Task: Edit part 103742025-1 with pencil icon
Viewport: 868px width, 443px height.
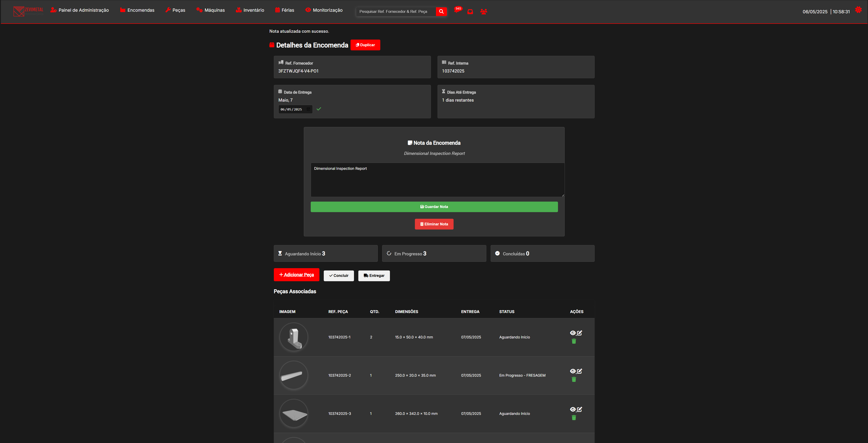Action: pyautogui.click(x=580, y=333)
